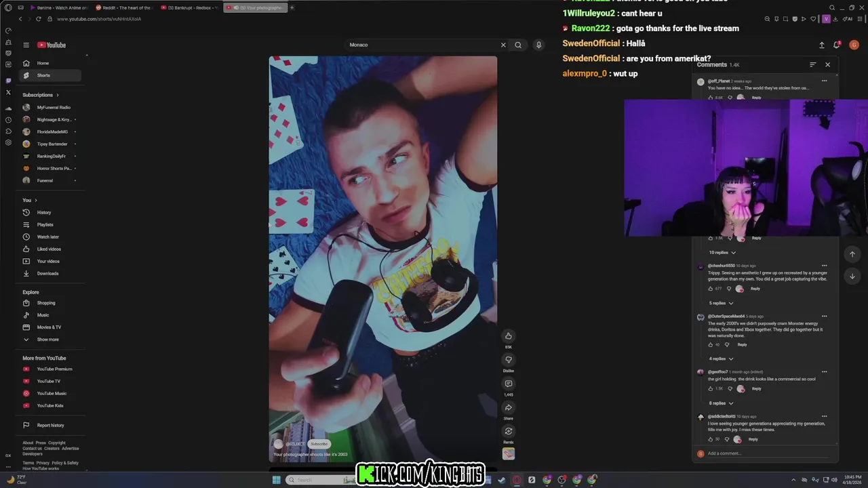Open FloridaMadeMG subscription channel

coord(51,131)
